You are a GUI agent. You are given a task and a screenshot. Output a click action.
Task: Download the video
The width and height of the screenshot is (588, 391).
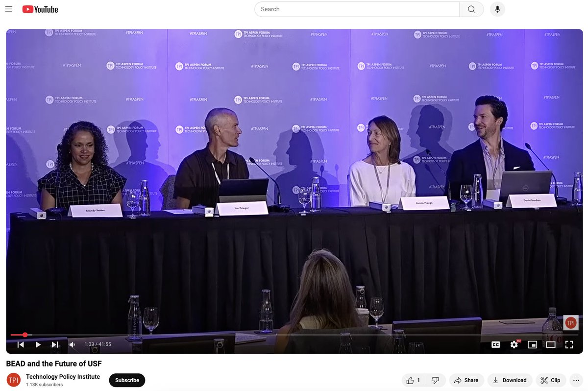click(510, 380)
